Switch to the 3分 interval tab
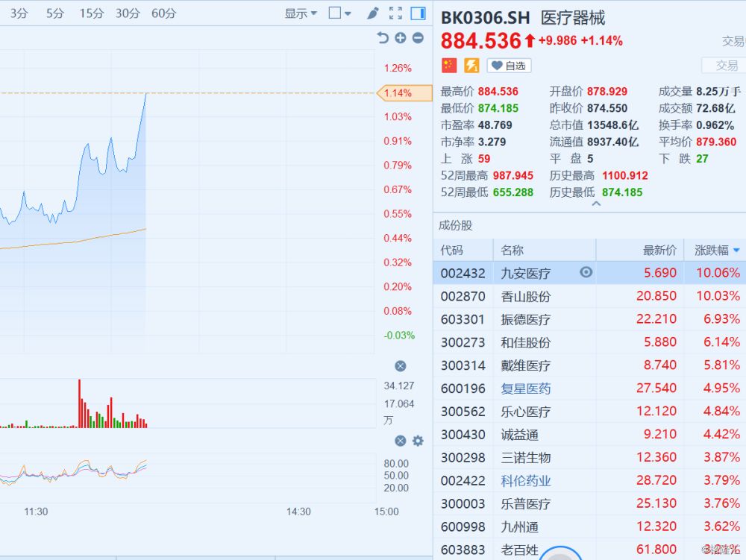This screenshot has width=746, height=560. [19, 13]
